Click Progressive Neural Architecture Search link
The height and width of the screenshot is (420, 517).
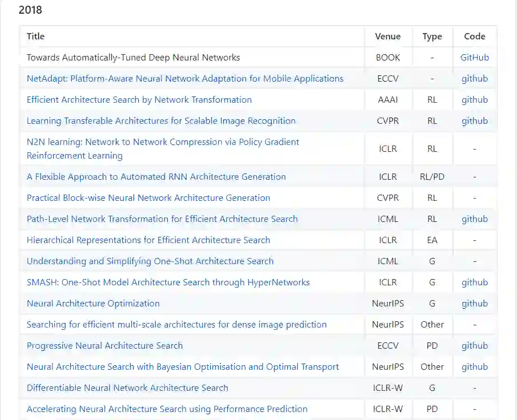point(105,346)
